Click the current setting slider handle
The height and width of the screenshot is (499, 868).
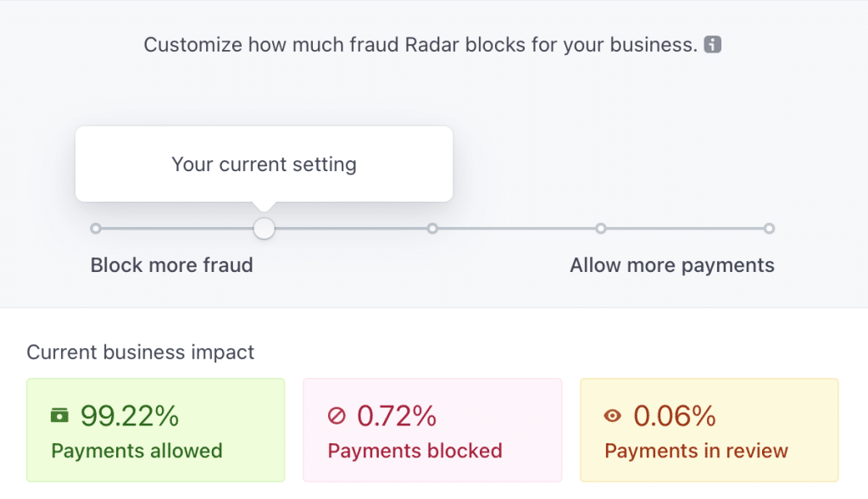pos(264,229)
